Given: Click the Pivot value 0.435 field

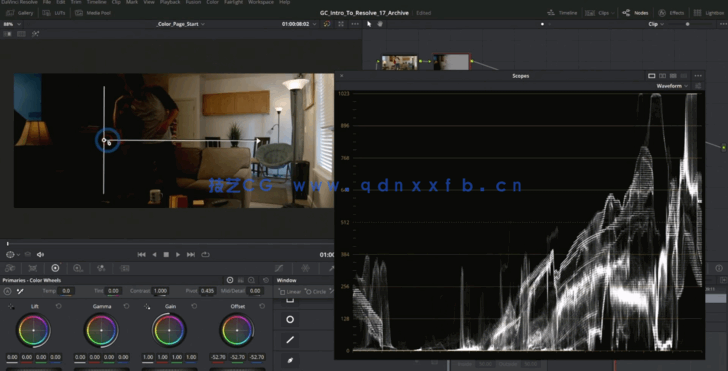Looking at the screenshot, I should [208, 291].
